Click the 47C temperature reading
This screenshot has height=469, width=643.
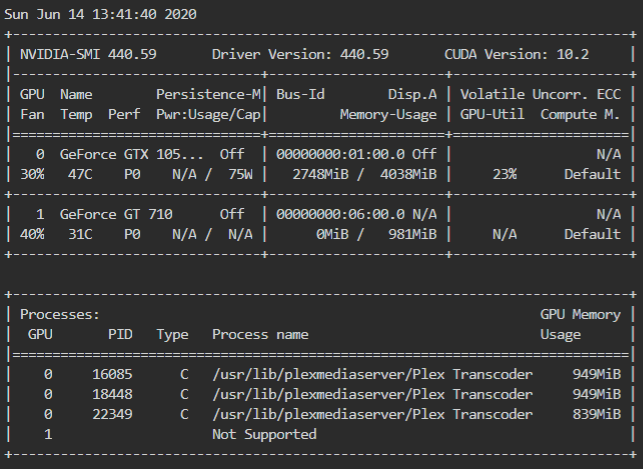[x=80, y=175]
